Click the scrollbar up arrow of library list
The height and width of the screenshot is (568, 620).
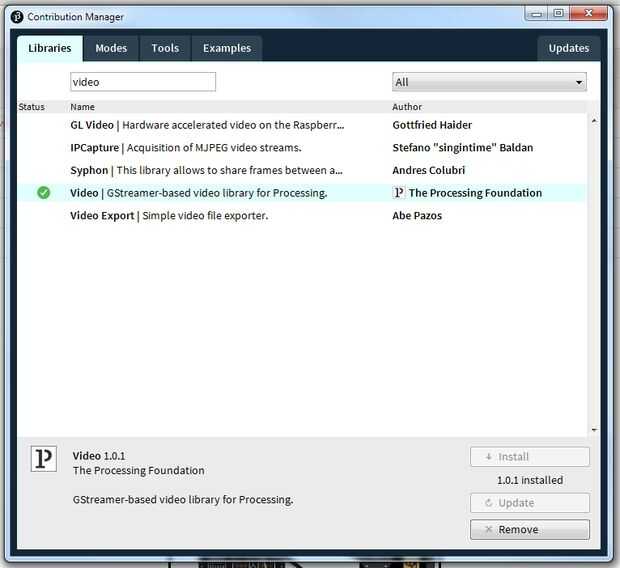click(x=594, y=120)
